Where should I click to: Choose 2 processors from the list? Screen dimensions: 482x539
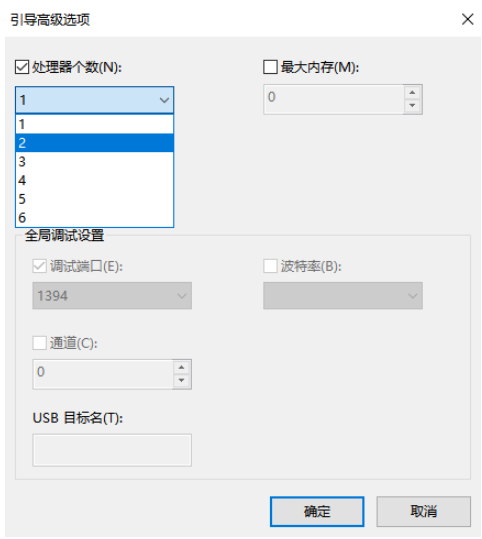tap(95, 143)
